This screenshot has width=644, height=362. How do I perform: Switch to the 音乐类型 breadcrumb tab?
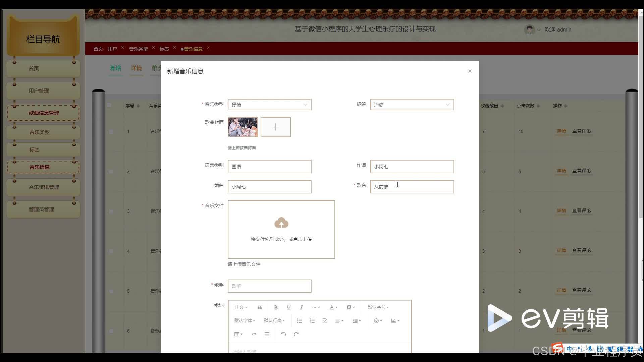click(x=138, y=49)
